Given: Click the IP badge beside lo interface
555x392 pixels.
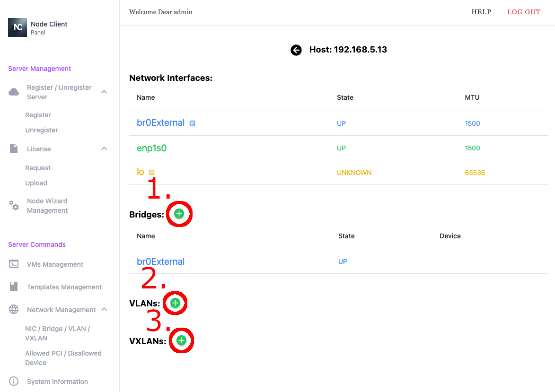Looking at the screenshot, I should (152, 173).
